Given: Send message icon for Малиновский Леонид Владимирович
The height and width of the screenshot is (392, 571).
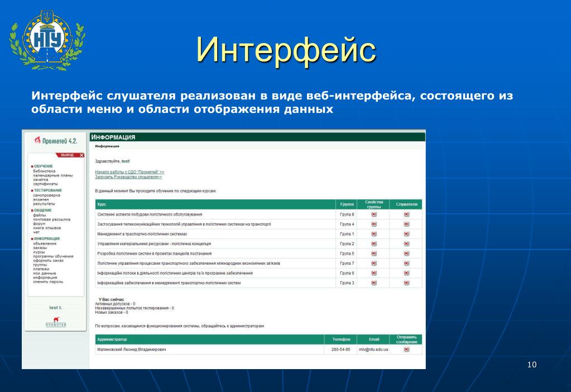Looking at the screenshot, I should tap(407, 350).
